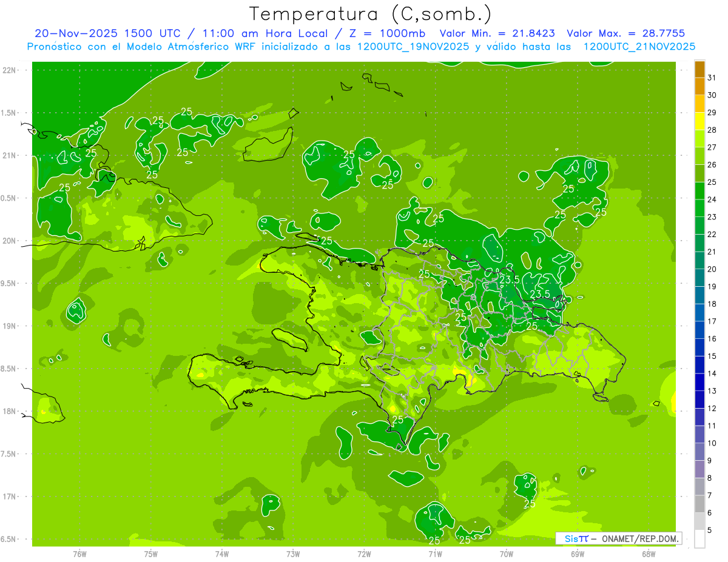The width and height of the screenshot is (728, 562).
Task: Click the olive-green swatch between 25 and 26
Action: pos(699,173)
